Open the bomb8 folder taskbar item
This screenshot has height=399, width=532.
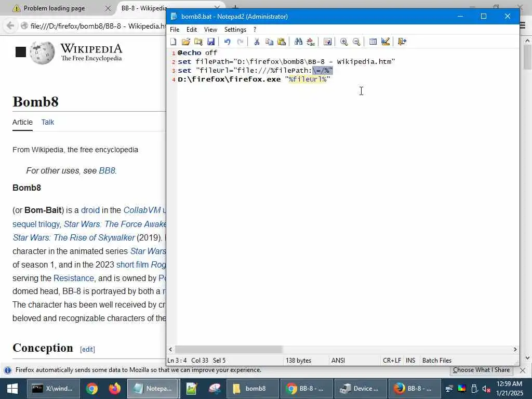[252, 389]
